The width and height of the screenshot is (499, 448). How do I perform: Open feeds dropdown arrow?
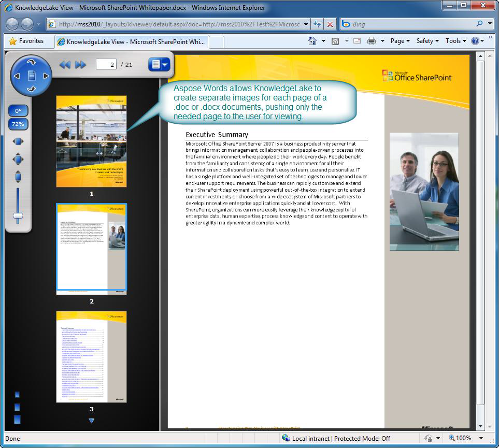point(347,41)
